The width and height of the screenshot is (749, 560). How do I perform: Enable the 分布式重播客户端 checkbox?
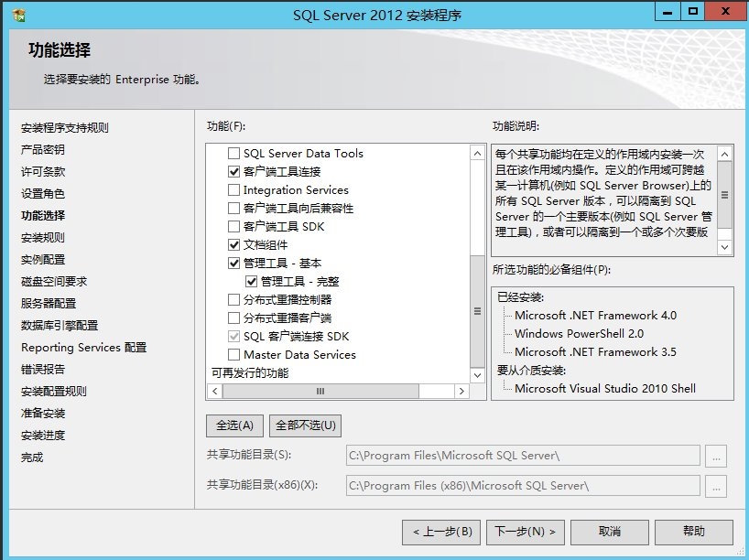[233, 318]
